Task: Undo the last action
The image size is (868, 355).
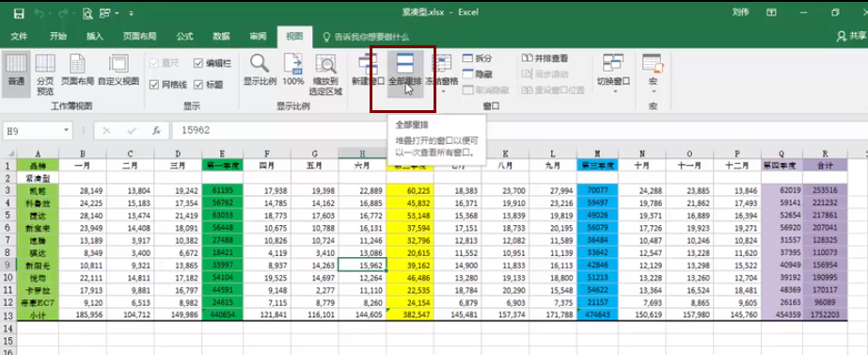Action: pyautogui.click(x=39, y=13)
